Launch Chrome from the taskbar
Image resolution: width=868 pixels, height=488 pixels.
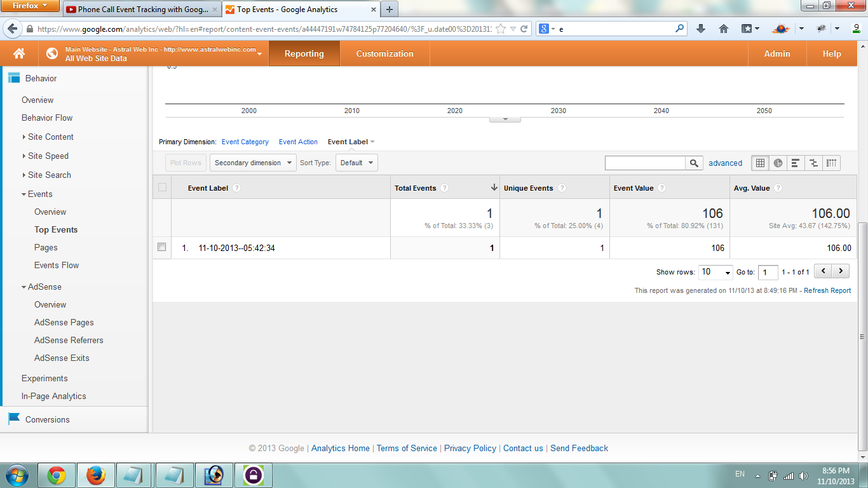tap(57, 475)
